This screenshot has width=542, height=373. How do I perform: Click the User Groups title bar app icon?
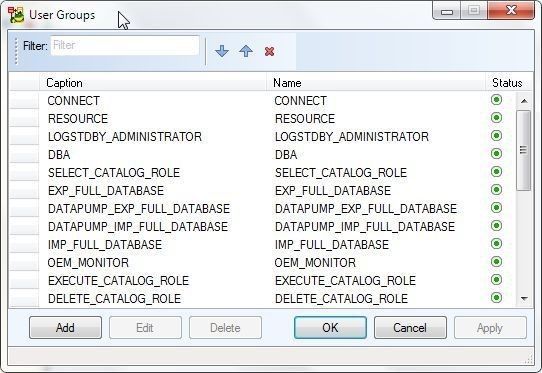(x=16, y=15)
